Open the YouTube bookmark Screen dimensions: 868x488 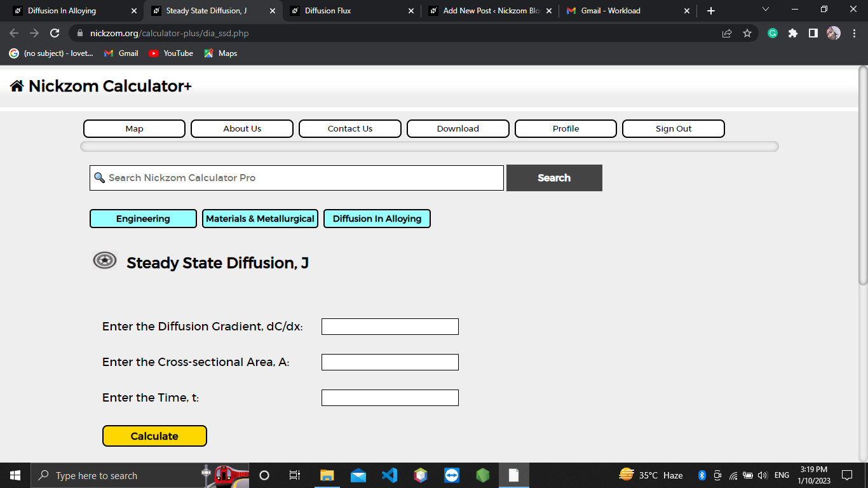171,53
